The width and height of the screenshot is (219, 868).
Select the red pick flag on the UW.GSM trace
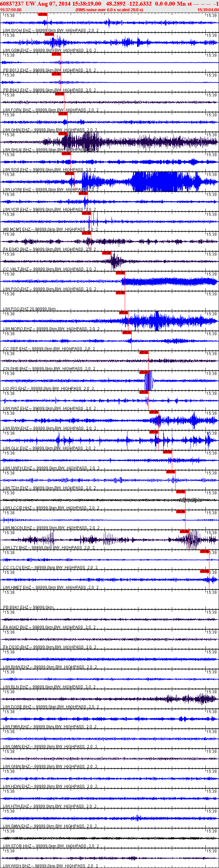[49, 34]
